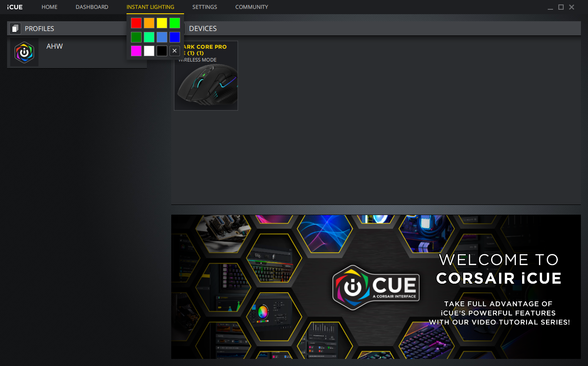Viewport: 588px width, 366px height.
Task: Pick the black lighting swatch
Action: click(162, 51)
